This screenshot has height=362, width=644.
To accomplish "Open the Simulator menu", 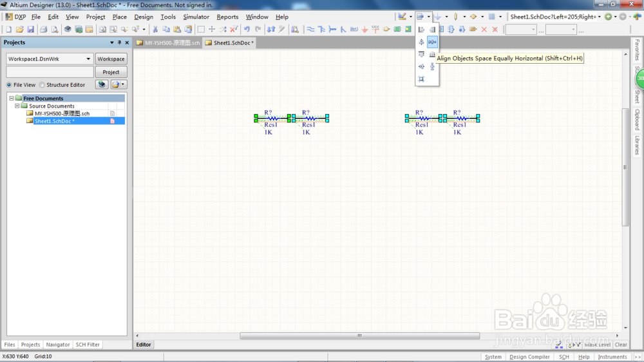I will (196, 17).
